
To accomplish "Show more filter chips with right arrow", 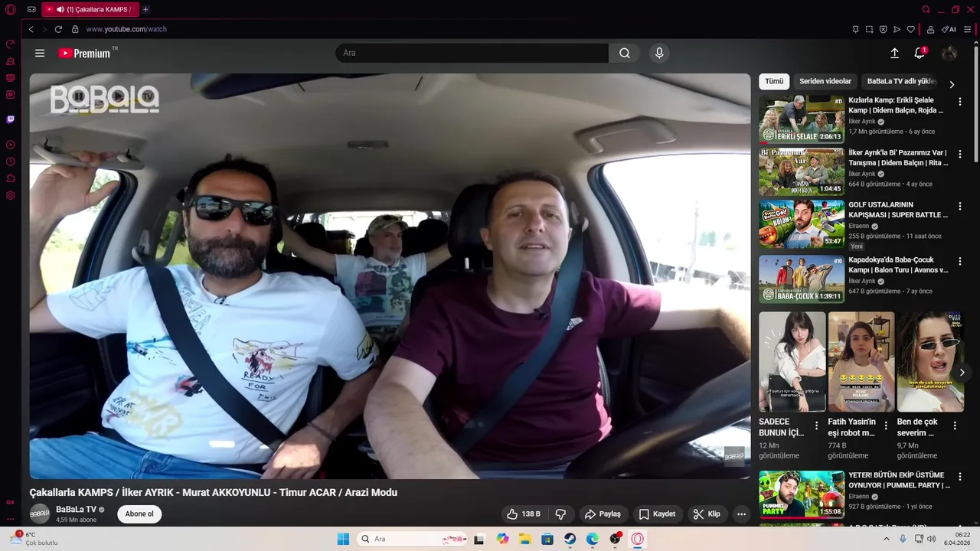I will (952, 84).
